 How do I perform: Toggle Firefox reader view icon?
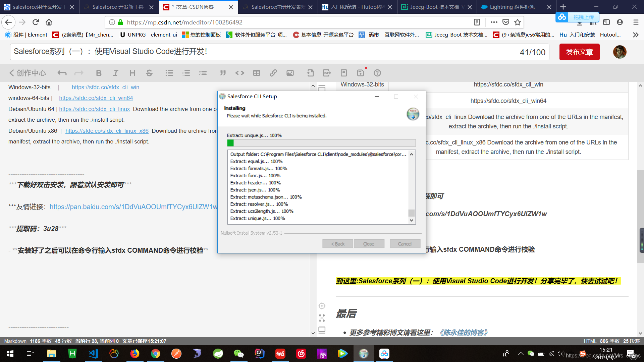point(477,22)
